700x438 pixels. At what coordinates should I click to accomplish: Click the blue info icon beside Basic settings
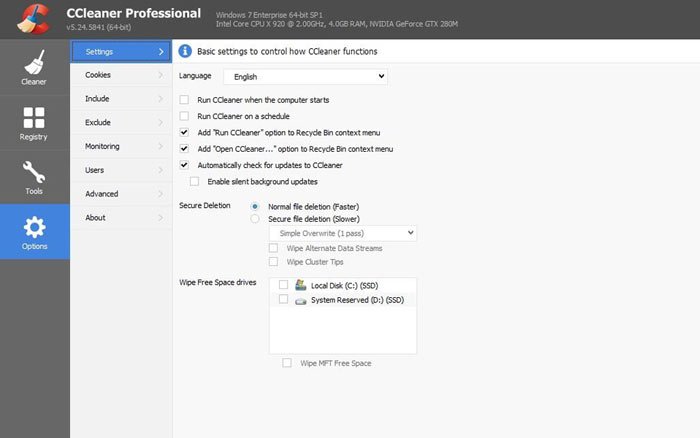185,51
